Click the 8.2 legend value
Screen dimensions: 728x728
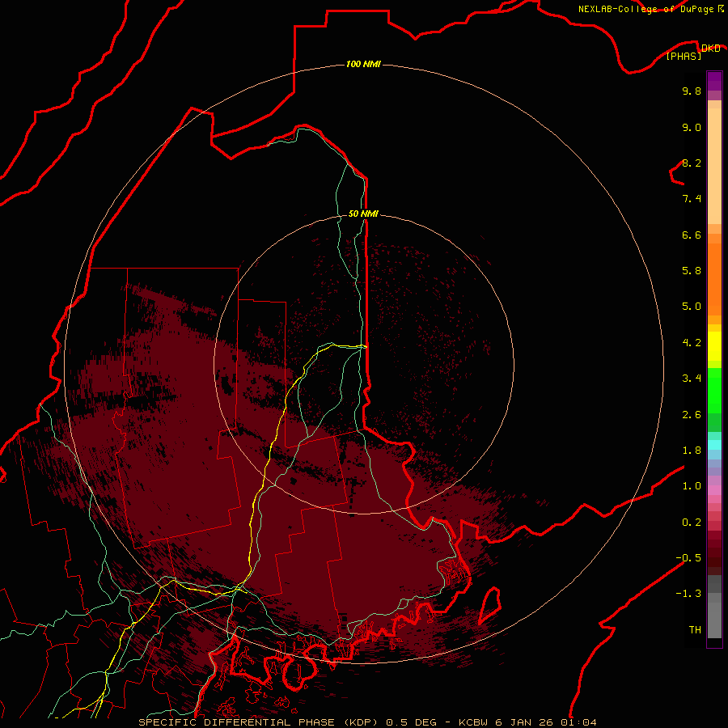coord(692,163)
